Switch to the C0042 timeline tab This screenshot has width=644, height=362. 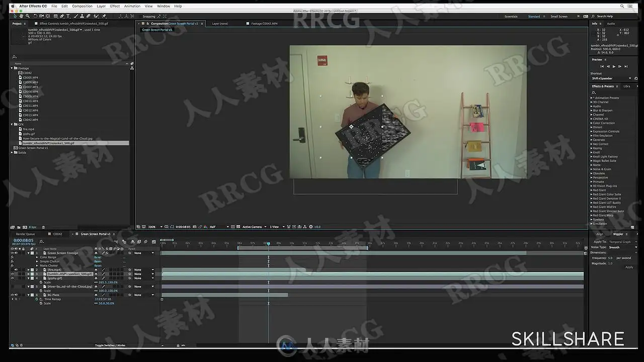[x=57, y=234]
